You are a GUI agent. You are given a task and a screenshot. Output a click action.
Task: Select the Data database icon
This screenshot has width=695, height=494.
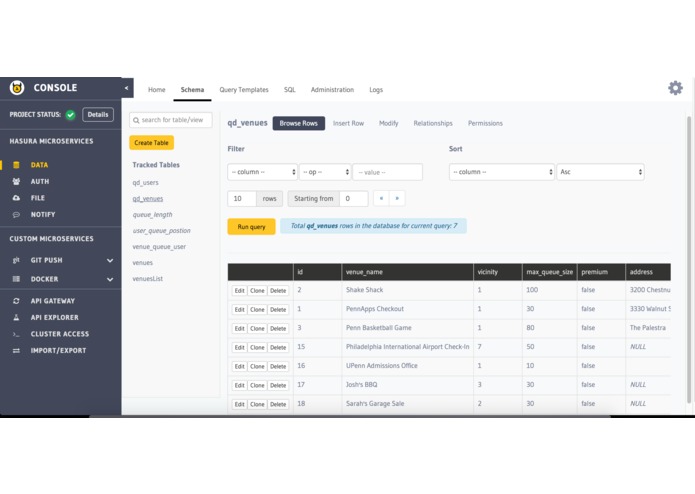16,165
